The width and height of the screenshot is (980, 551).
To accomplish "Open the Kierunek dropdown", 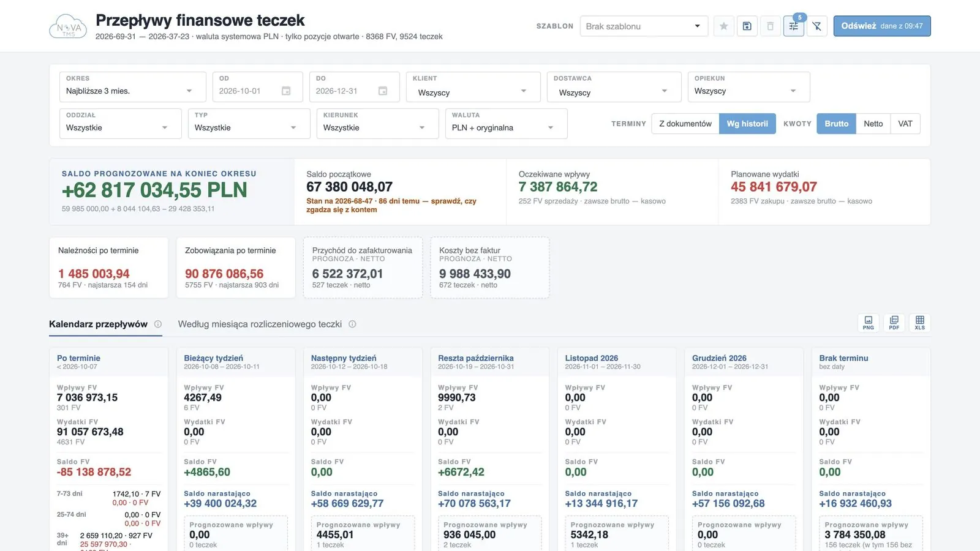I will [x=377, y=124].
